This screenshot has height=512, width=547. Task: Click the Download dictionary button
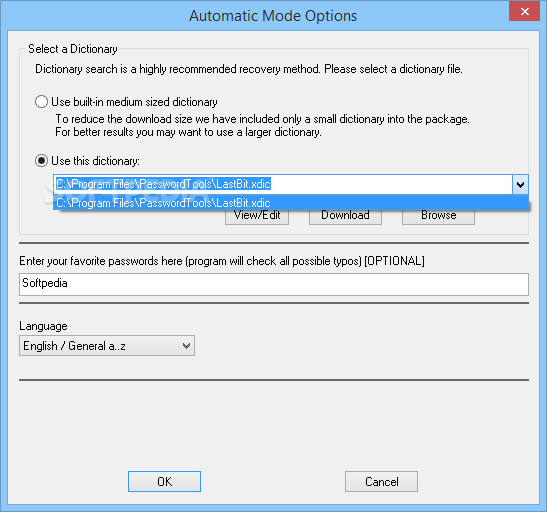tap(345, 217)
